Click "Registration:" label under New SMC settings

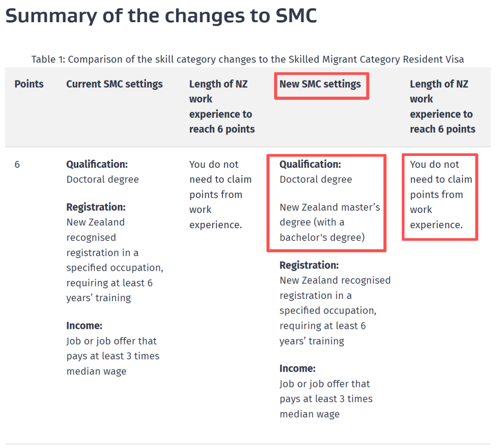tap(309, 265)
